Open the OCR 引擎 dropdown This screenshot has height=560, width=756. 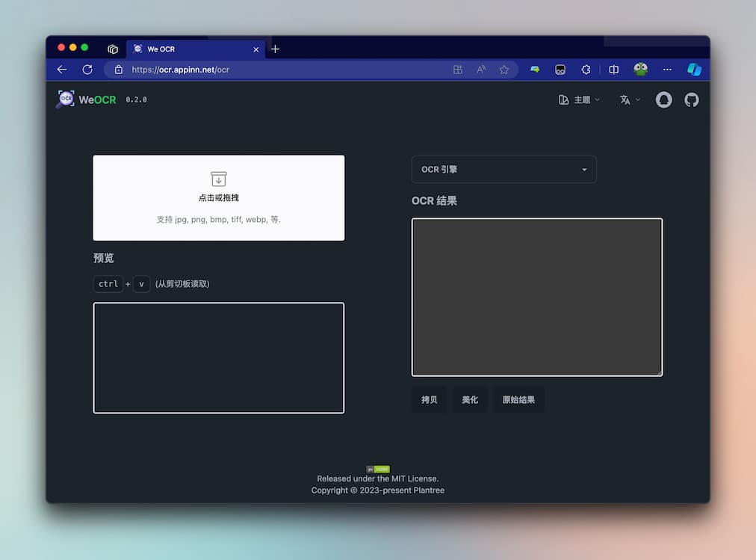tap(504, 169)
